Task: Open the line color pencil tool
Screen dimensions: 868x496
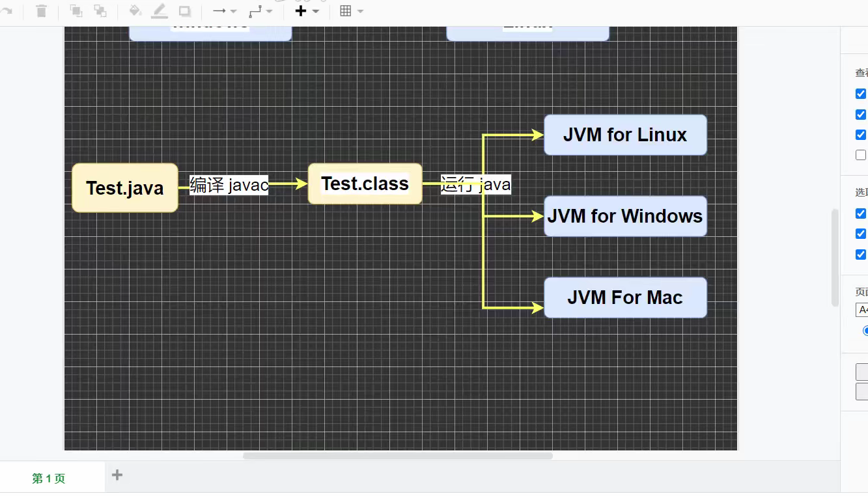Action: 159,11
